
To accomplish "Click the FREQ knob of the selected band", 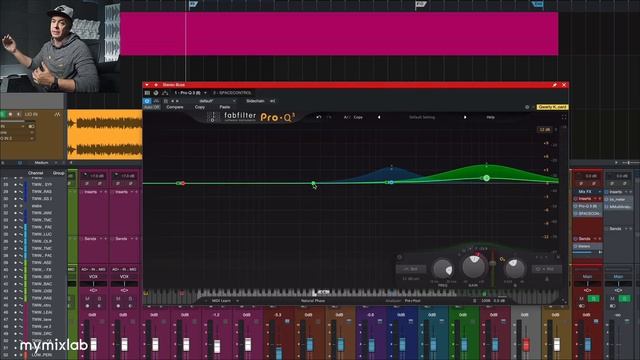I will [443, 269].
